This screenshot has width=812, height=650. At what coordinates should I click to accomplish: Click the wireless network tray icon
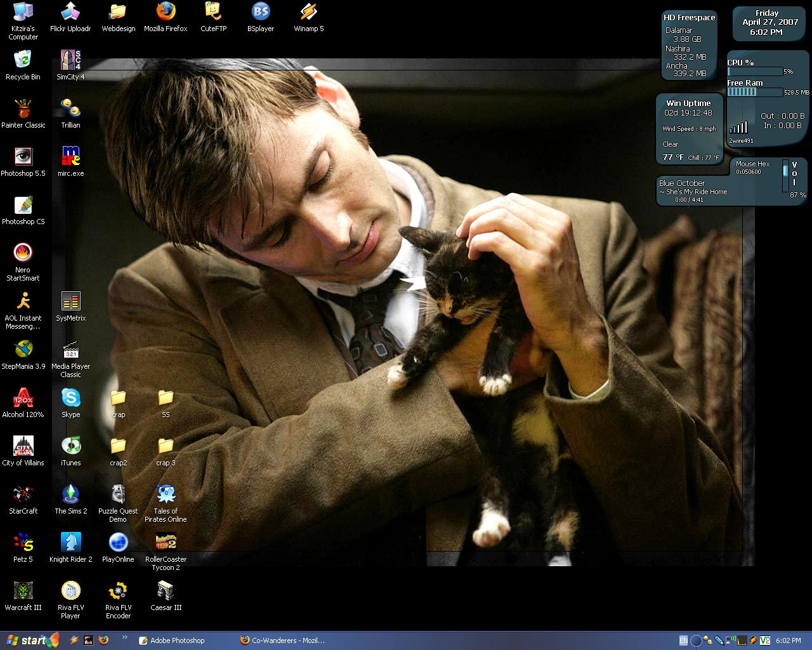tap(731, 640)
